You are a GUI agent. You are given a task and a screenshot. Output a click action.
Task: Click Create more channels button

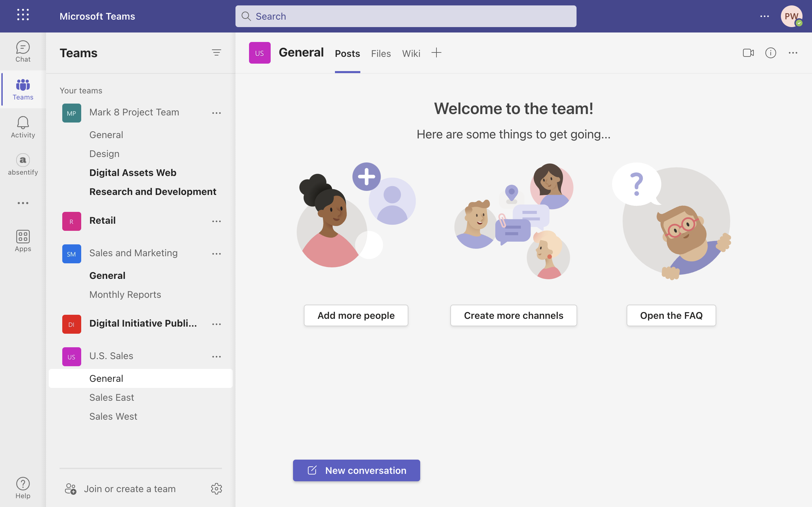tap(514, 315)
